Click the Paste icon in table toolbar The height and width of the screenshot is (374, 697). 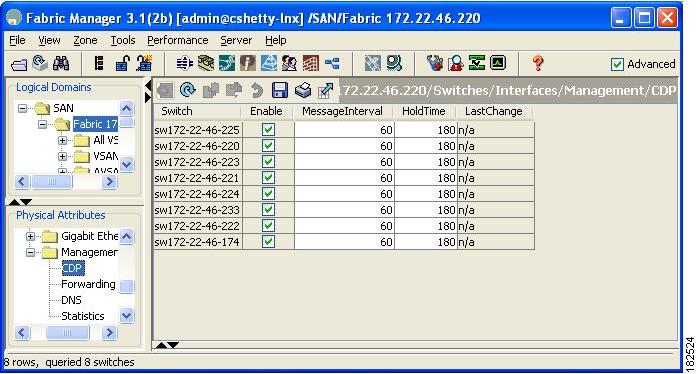click(x=233, y=90)
